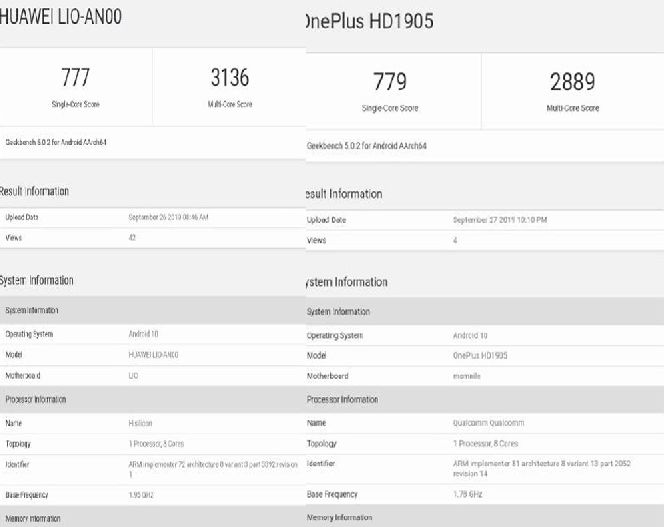Viewport: 664px width, 527px height.
Task: Select base frequency 1.95 GHz
Action: tap(141, 495)
